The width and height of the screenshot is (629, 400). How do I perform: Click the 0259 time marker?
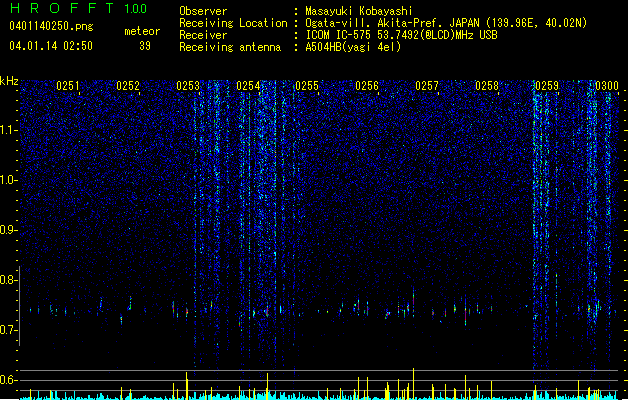click(x=547, y=85)
